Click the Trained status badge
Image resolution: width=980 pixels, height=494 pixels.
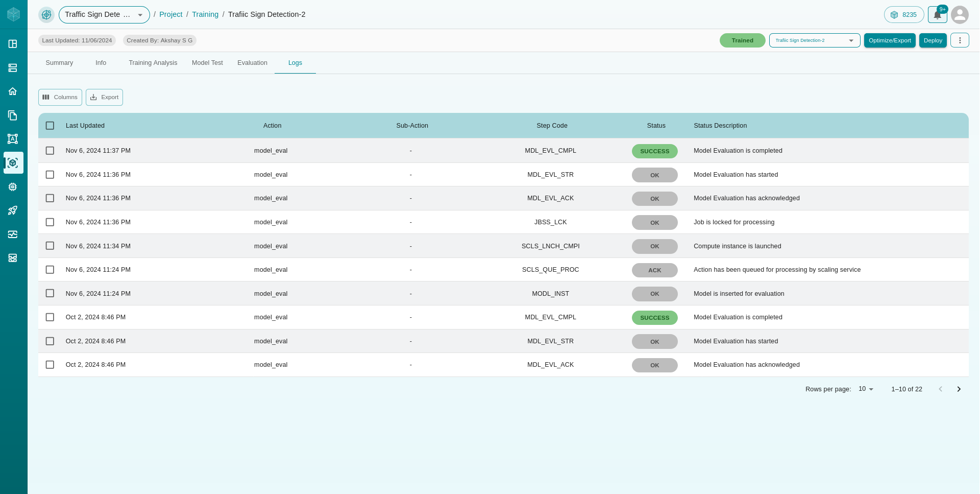pyautogui.click(x=742, y=40)
